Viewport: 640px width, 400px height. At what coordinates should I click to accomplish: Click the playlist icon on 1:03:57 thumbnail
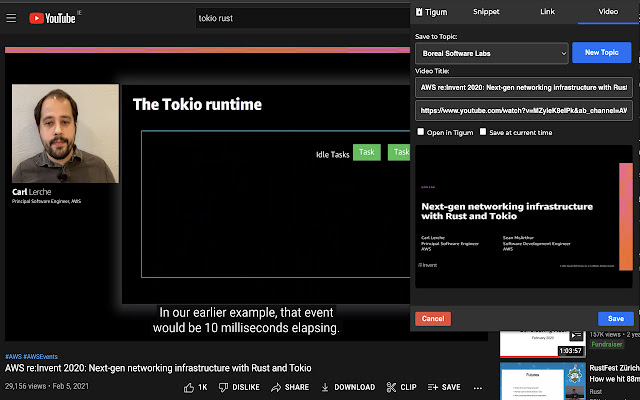[x=576, y=336]
